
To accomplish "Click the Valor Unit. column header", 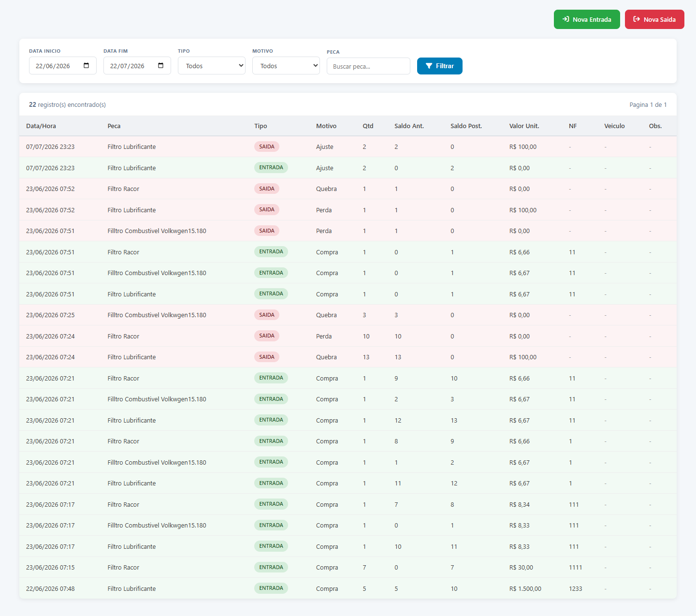I will 524,126.
